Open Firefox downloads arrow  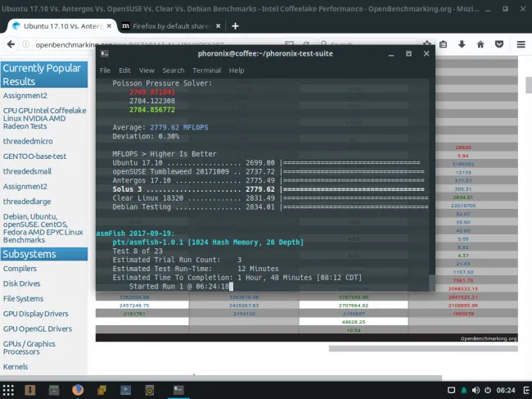tap(462, 44)
